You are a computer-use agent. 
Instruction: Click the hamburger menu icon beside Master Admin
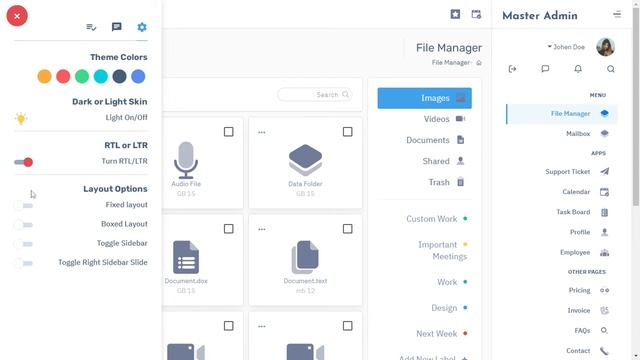pyautogui.click(x=617, y=15)
